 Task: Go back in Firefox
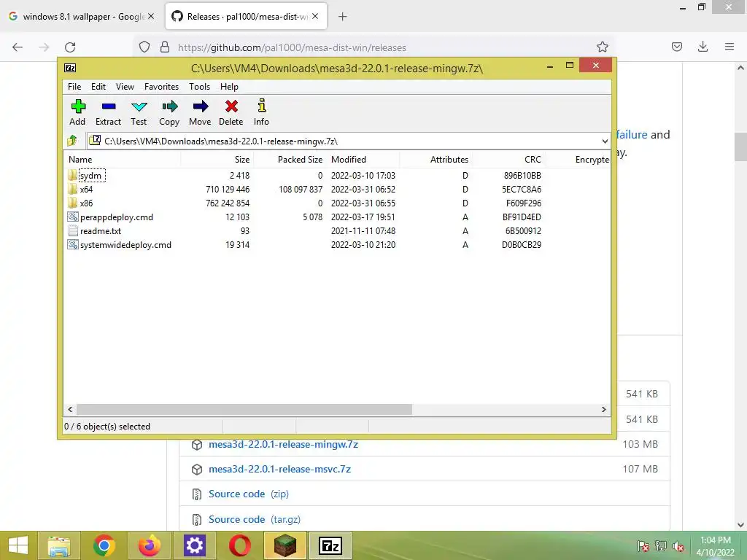(18, 47)
